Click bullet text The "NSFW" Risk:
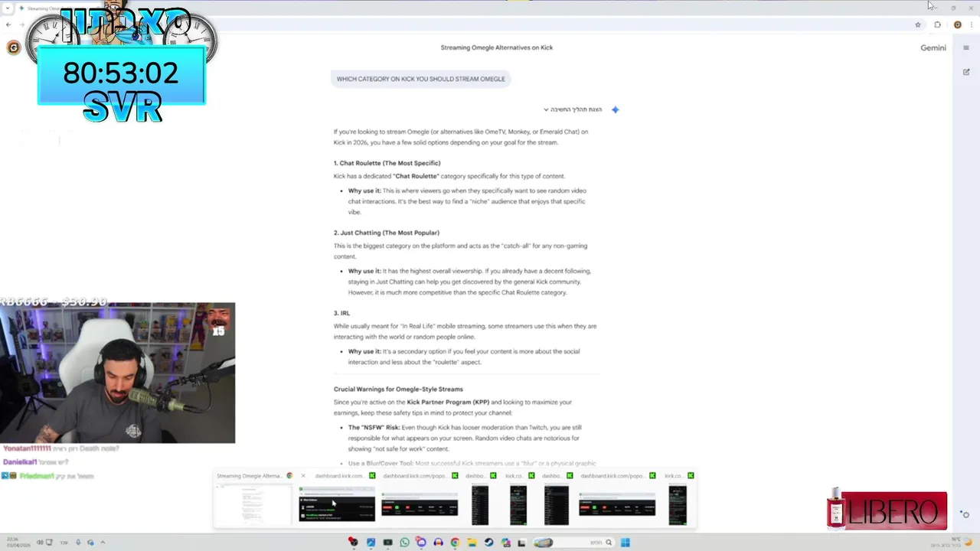Screen dimensions: 980x551 tap(374, 427)
